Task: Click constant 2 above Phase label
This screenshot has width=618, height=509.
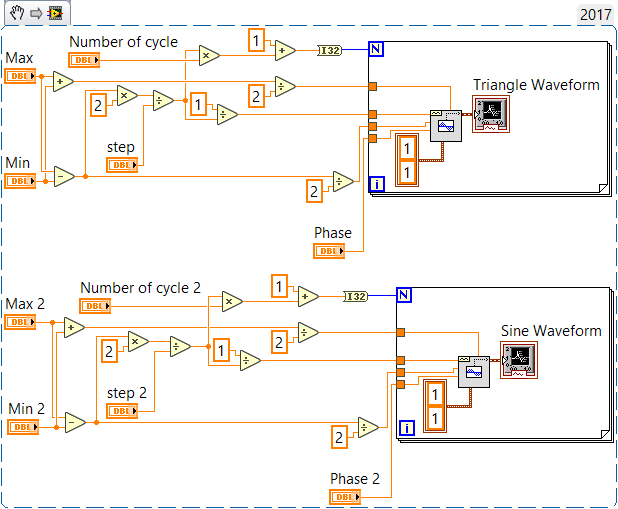Action: tap(315, 191)
